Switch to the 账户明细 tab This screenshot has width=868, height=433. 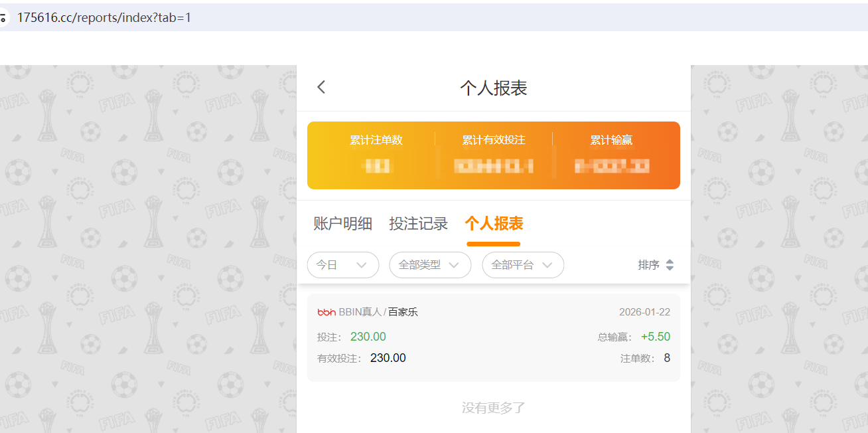[342, 223]
